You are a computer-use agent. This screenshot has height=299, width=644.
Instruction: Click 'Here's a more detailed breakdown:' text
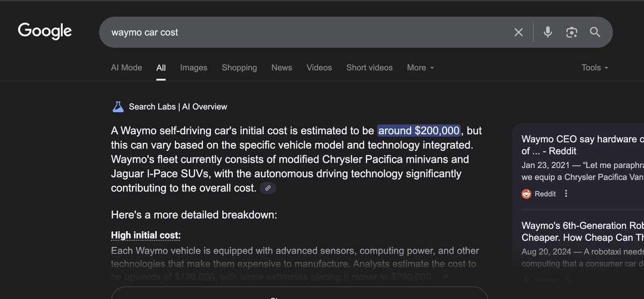[194, 215]
